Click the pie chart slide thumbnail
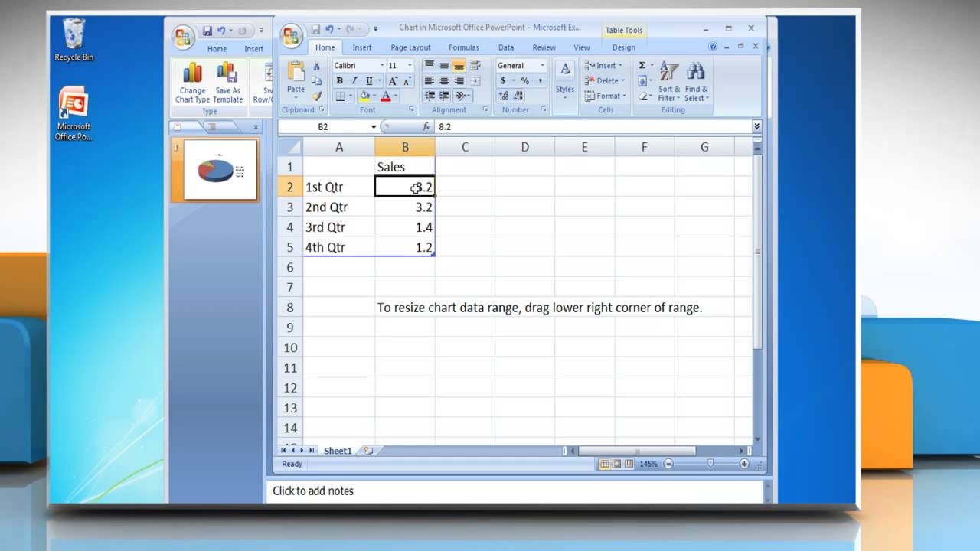Image resolution: width=980 pixels, height=551 pixels. (220, 170)
